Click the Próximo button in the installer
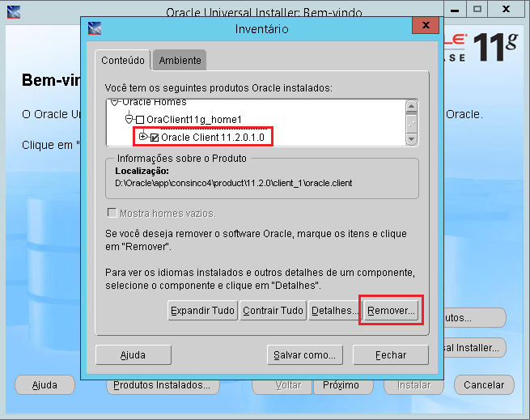Viewport: 530px width, 420px height. [x=343, y=385]
